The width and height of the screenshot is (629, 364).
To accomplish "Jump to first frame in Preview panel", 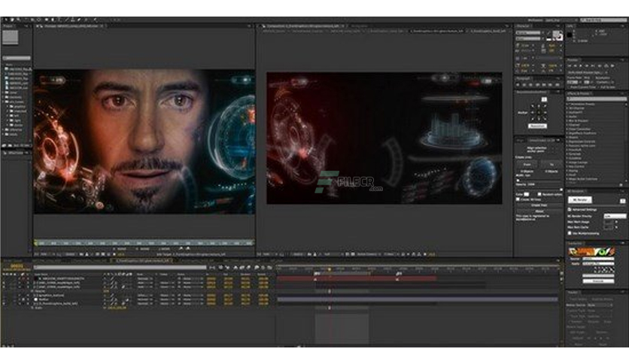I will coord(570,65).
